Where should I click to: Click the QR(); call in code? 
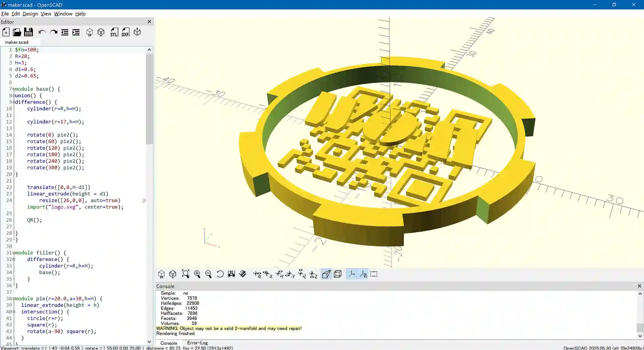point(35,220)
